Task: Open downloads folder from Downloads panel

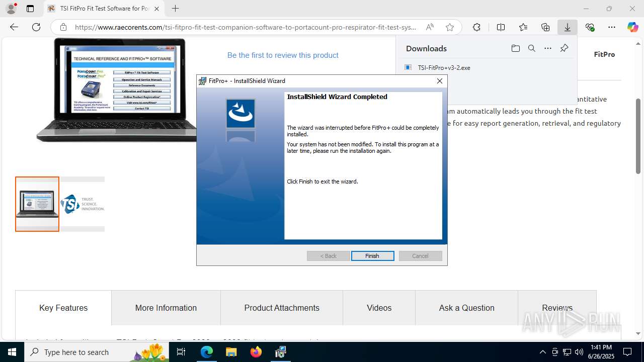Action: (515, 48)
